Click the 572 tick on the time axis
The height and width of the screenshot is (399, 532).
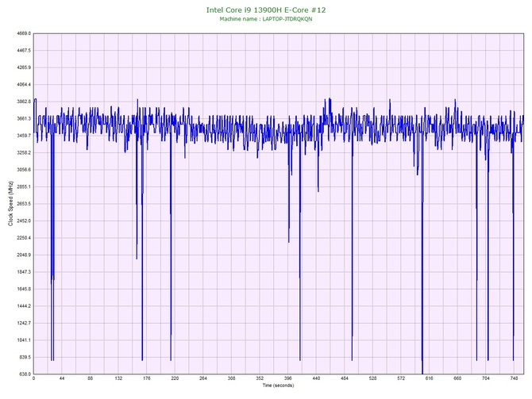pos(401,378)
